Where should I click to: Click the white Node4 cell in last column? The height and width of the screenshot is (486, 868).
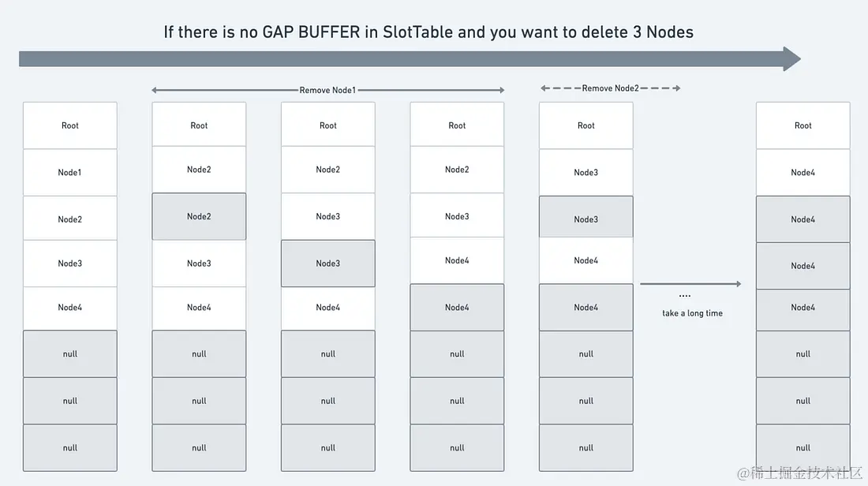coord(803,172)
